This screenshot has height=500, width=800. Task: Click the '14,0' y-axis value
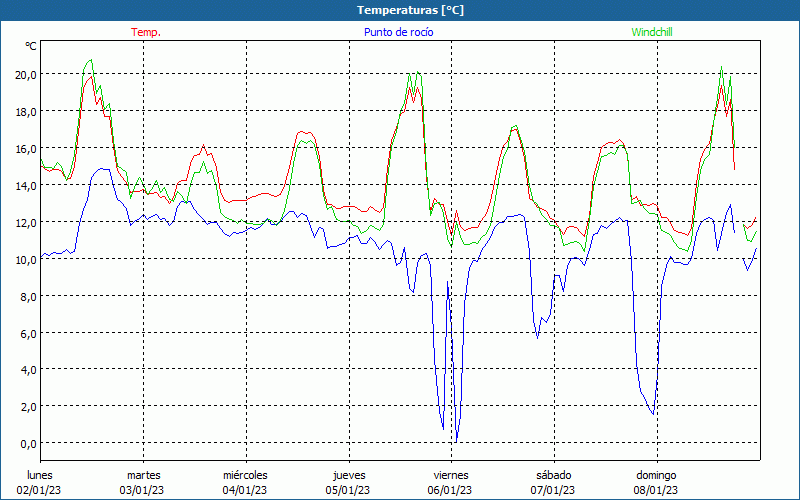(x=26, y=186)
